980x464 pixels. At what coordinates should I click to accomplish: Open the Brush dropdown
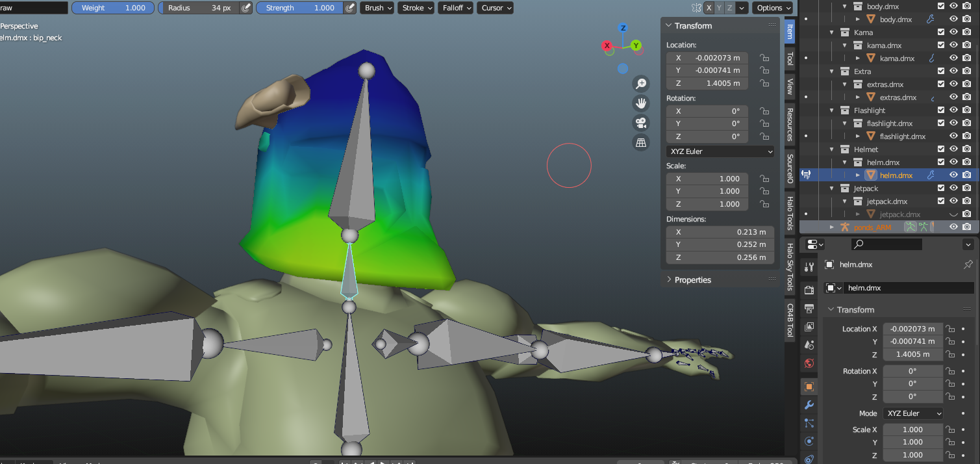pos(378,8)
